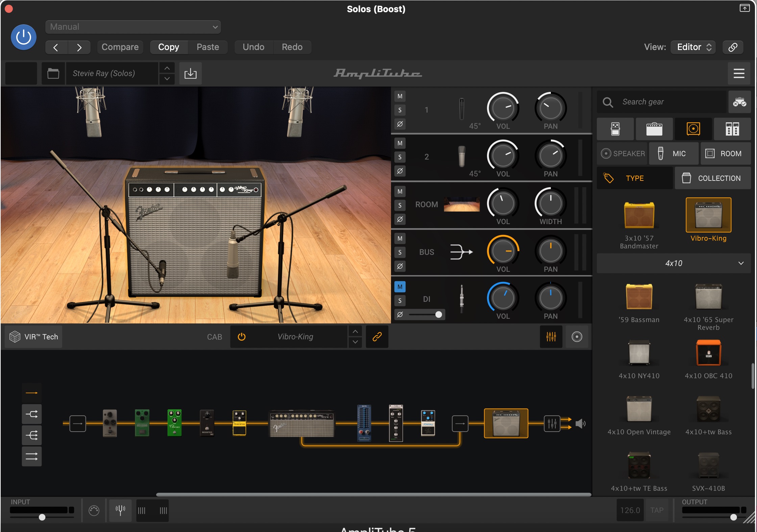Image resolution: width=757 pixels, height=532 pixels.
Task: Adjust the OUTPUT level slider
Action: click(733, 517)
